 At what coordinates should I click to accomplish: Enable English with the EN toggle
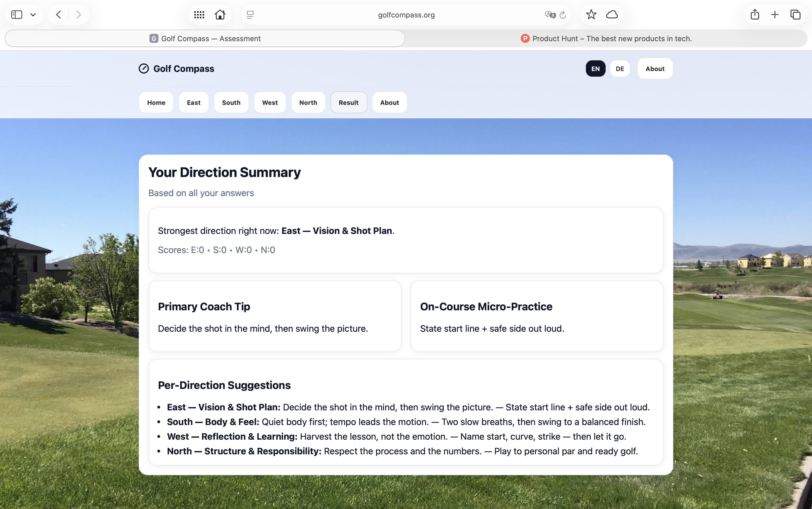click(x=595, y=68)
